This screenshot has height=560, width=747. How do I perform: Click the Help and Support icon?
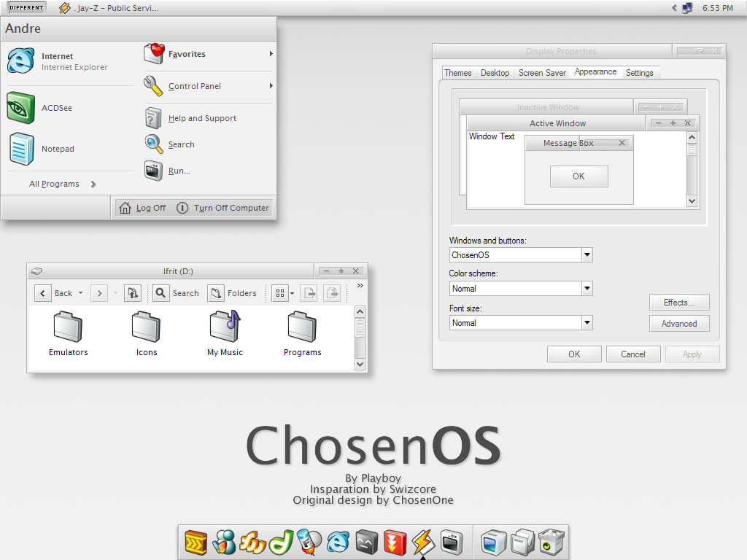tap(153, 117)
